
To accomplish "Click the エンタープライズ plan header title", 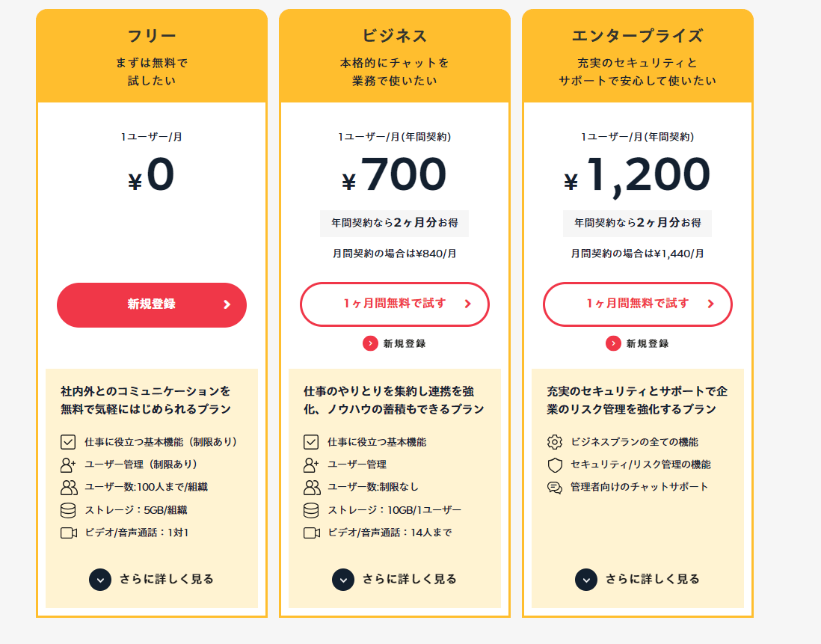I will tap(638, 36).
